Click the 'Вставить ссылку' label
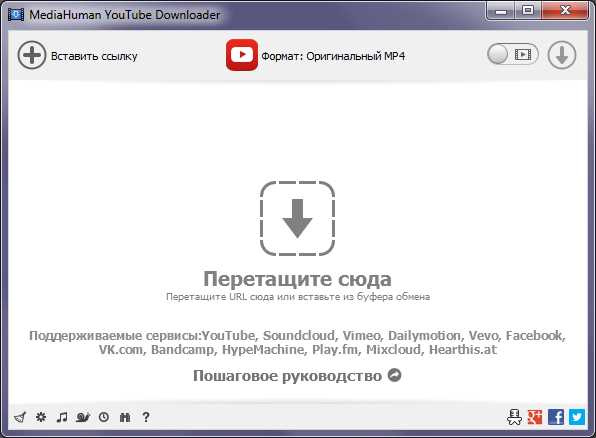 point(94,56)
